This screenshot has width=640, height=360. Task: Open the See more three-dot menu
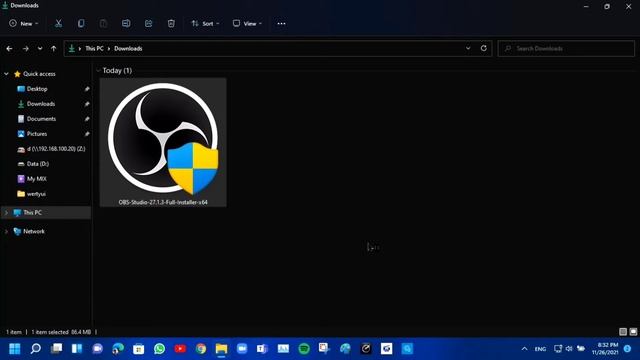coord(281,24)
